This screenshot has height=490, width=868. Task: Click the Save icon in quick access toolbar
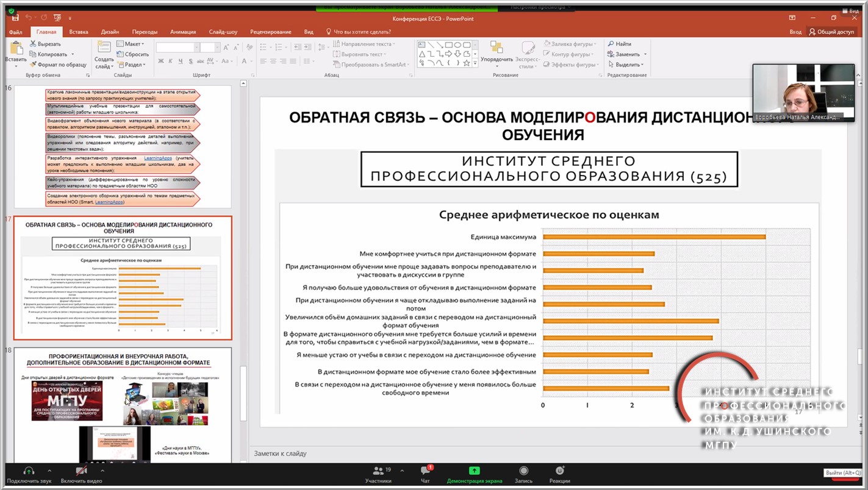coord(15,18)
